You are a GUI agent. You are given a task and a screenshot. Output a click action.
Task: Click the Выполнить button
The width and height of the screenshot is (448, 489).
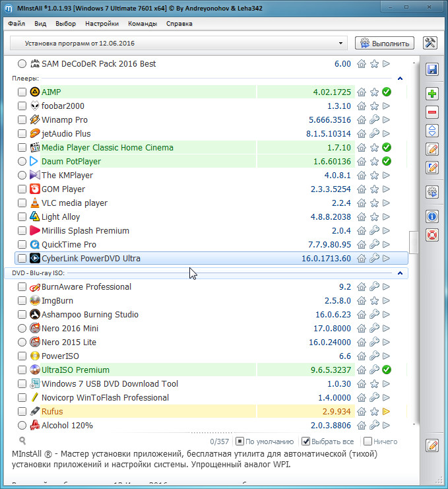point(385,43)
